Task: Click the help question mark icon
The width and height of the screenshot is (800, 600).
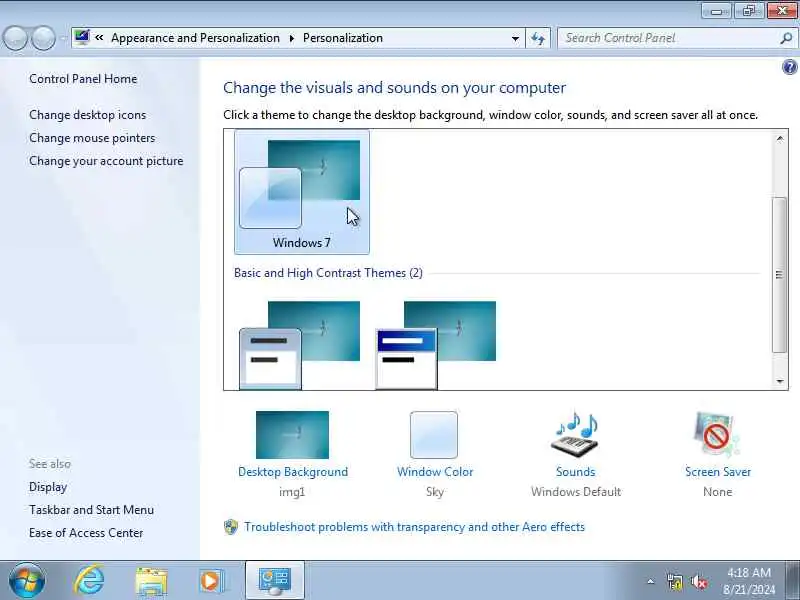Action: point(789,67)
